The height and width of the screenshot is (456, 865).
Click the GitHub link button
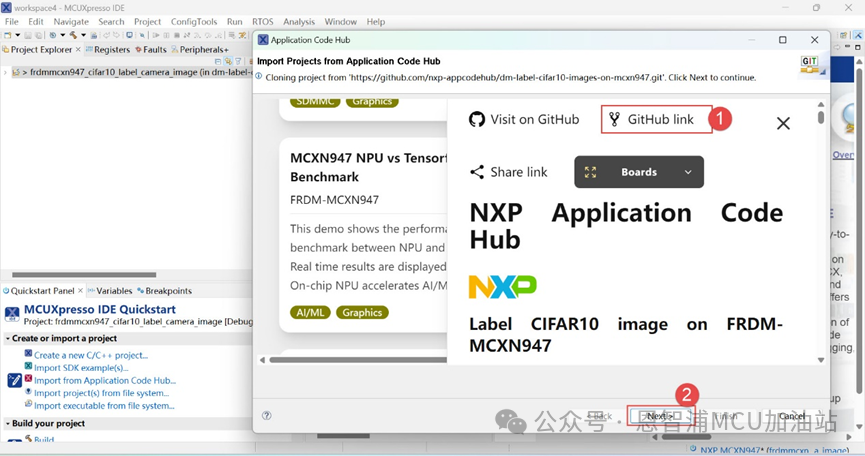(656, 119)
